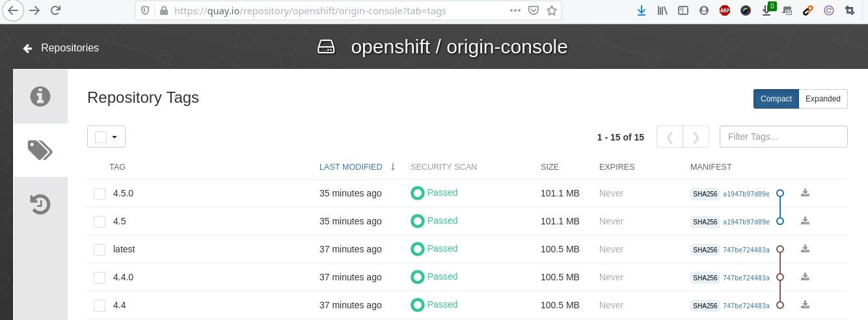Open the Library bookshelf icon

point(662,10)
